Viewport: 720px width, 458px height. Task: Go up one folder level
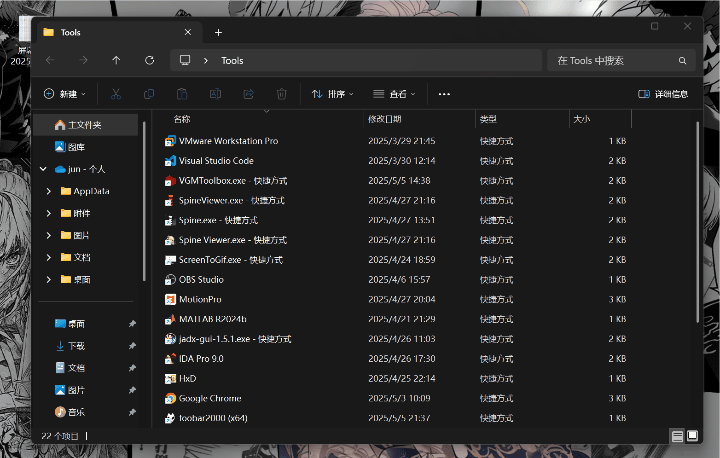[116, 60]
